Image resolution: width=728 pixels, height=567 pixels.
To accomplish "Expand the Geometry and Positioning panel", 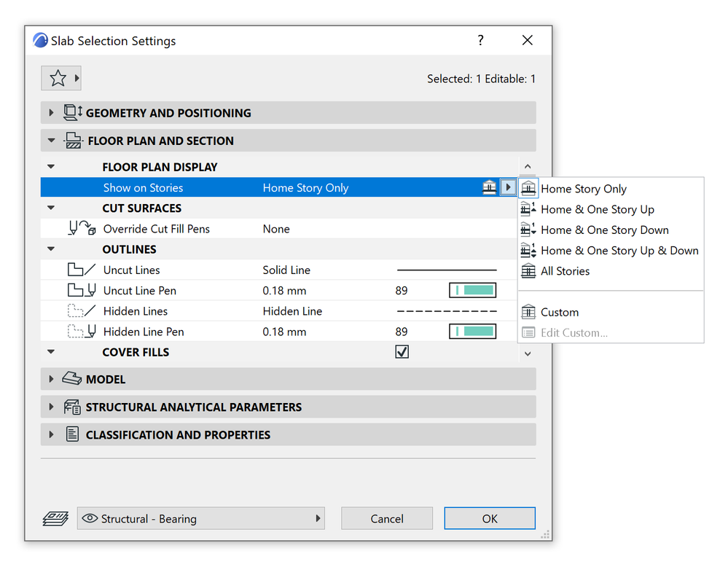I will tap(51, 113).
